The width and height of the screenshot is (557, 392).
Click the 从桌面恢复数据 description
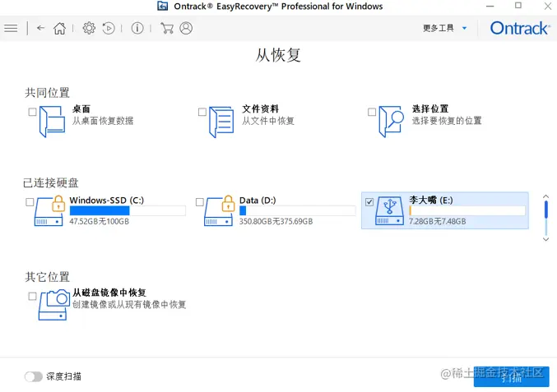103,121
